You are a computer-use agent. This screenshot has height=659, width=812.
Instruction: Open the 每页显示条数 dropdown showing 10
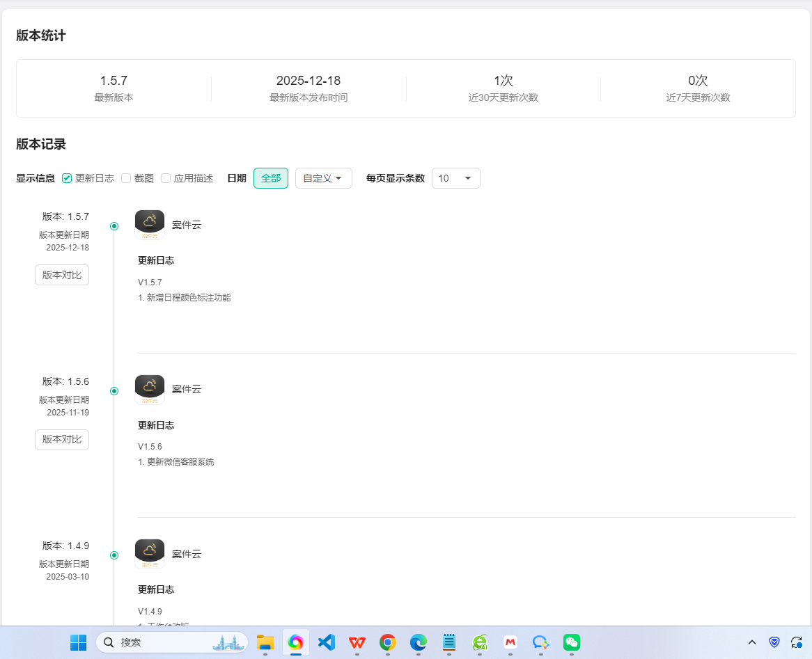455,178
